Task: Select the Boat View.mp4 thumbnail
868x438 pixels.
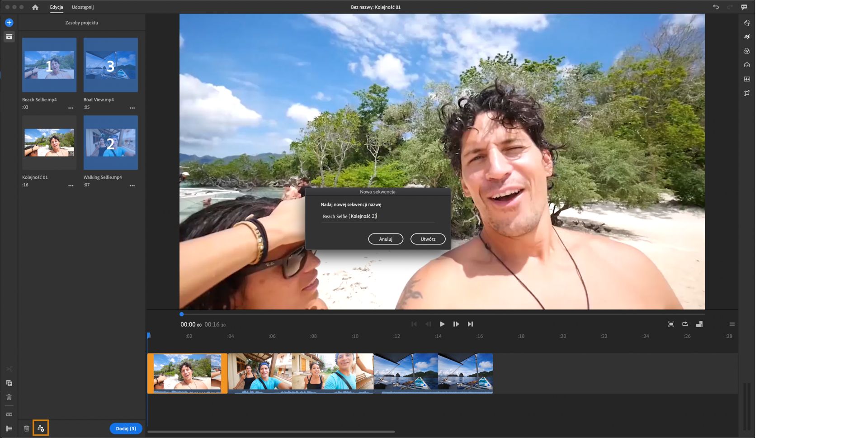Action: coord(111,65)
